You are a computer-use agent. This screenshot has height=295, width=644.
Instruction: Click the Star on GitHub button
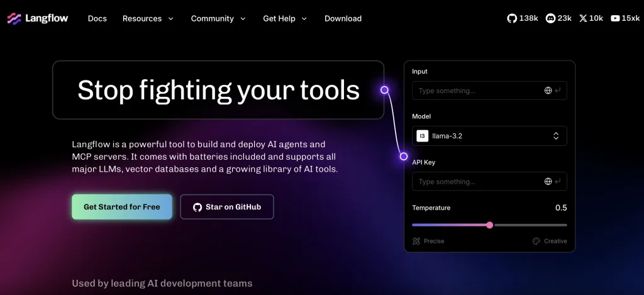227,207
